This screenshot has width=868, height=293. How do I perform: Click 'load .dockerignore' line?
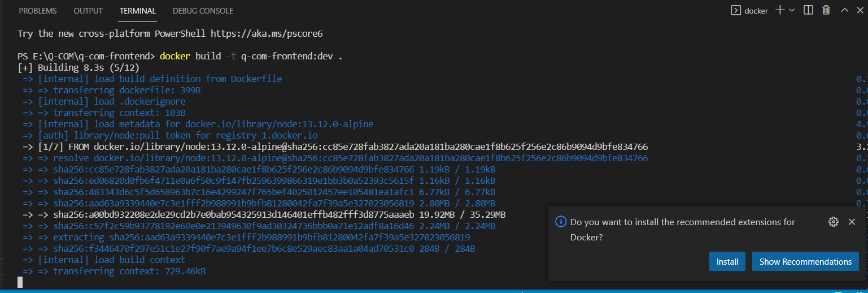coord(104,101)
